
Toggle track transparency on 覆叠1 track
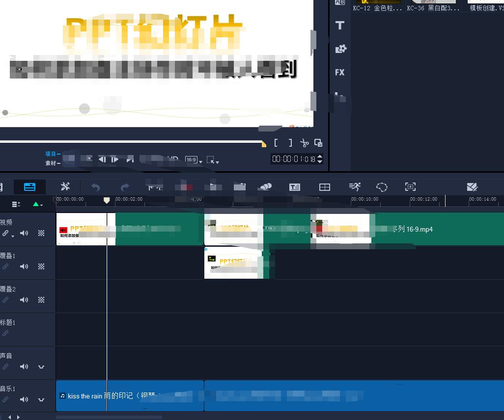pyautogui.click(x=41, y=266)
